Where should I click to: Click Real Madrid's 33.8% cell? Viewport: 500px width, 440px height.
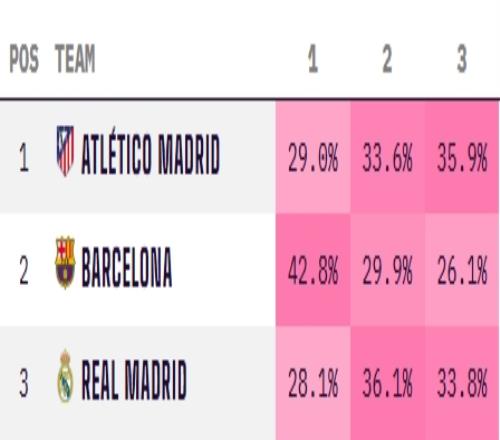click(x=462, y=383)
